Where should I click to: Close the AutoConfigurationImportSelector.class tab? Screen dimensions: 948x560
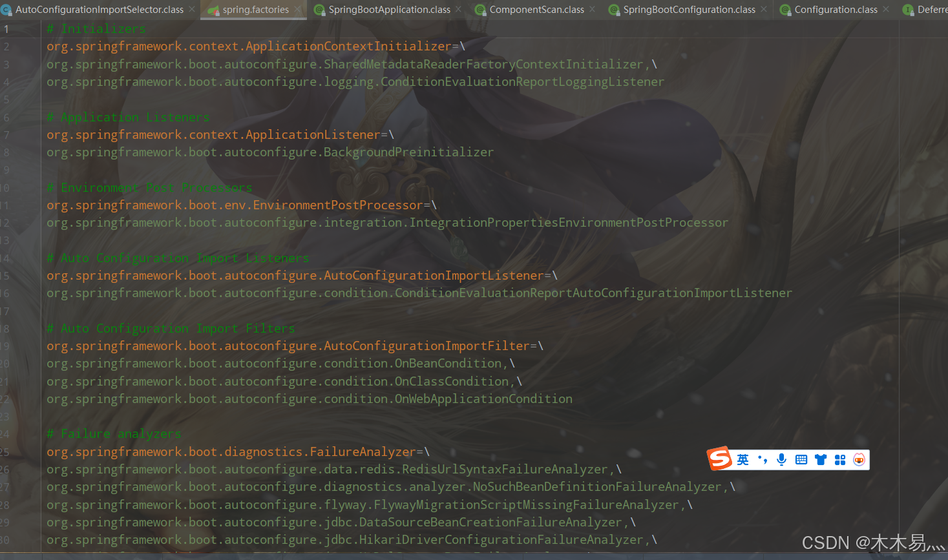pyautogui.click(x=192, y=10)
